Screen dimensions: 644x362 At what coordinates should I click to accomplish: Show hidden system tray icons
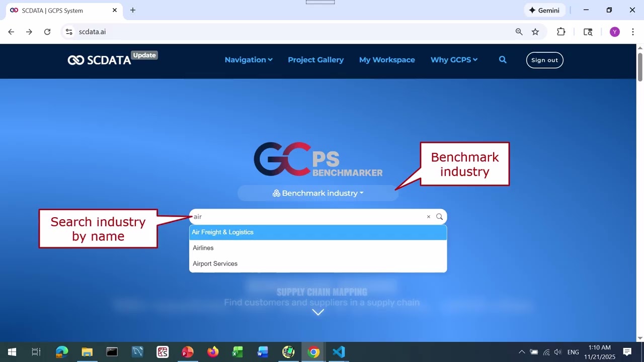tap(522, 352)
